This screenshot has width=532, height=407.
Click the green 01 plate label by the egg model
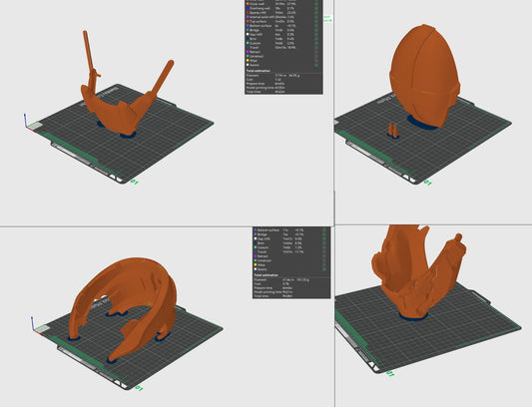click(x=427, y=183)
